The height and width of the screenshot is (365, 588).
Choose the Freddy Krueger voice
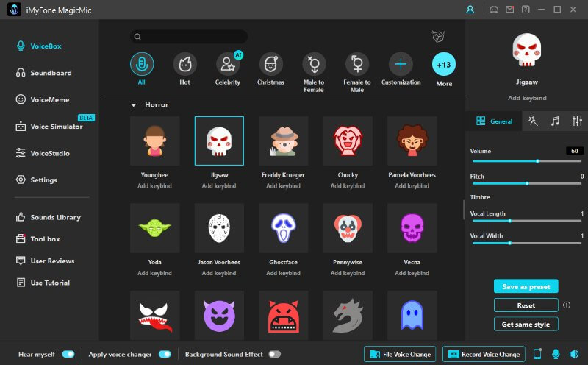pos(284,141)
